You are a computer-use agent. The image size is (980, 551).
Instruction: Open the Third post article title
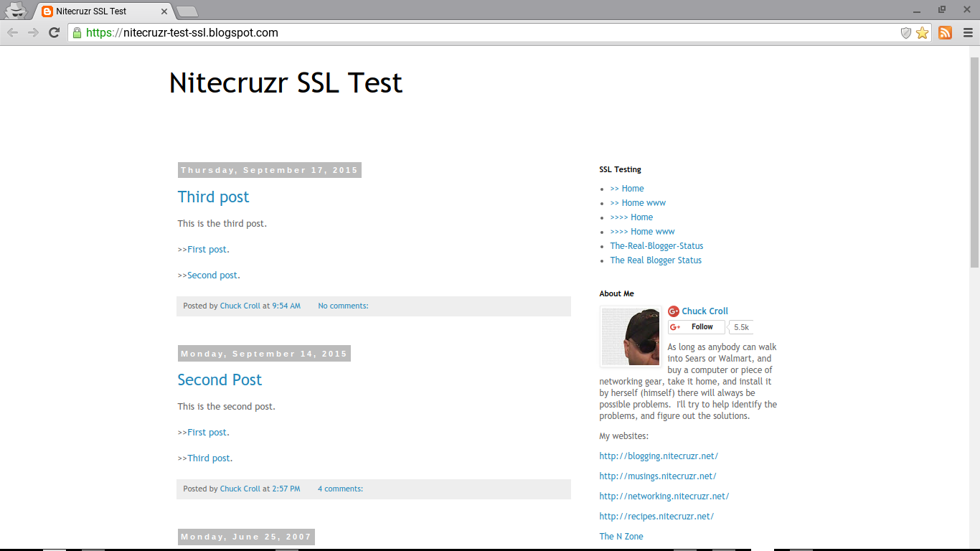(213, 197)
